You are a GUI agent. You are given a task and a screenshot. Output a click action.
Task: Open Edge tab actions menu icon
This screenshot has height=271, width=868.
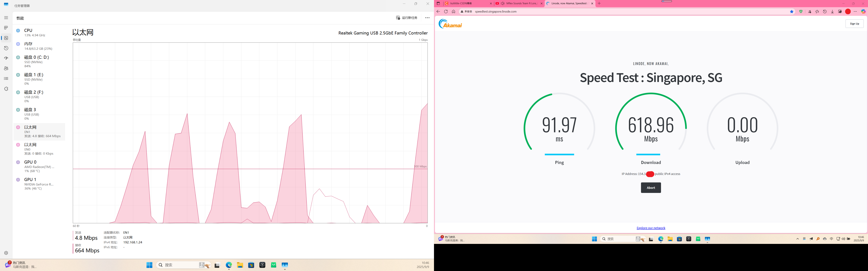[x=438, y=3]
